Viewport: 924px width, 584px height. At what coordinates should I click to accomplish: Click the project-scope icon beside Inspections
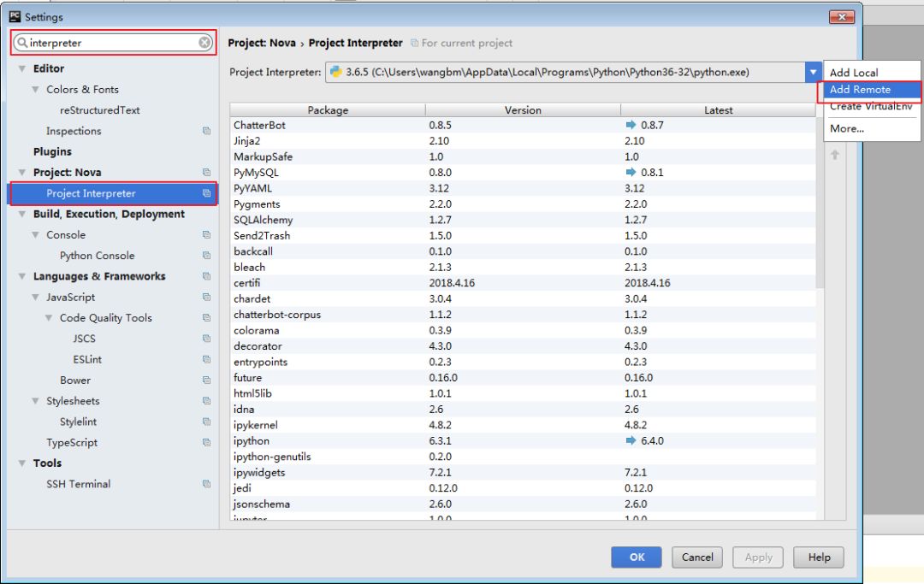pyautogui.click(x=206, y=131)
